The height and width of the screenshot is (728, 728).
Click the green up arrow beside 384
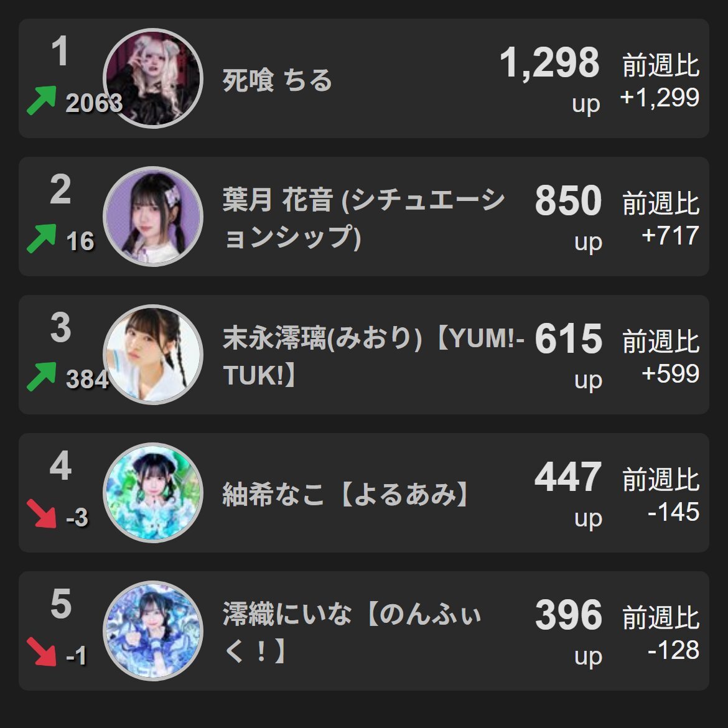(x=41, y=376)
